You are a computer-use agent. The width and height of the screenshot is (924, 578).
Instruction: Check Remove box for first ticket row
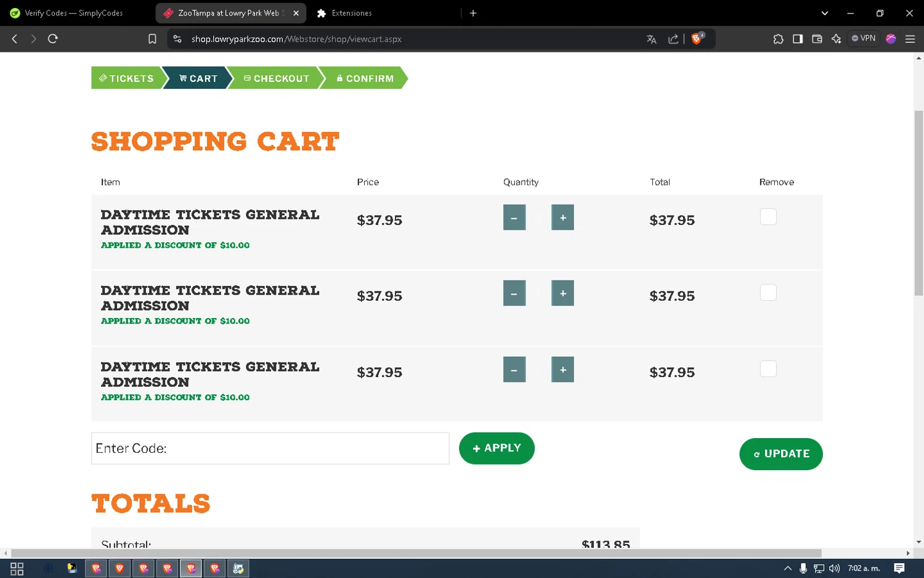point(768,216)
